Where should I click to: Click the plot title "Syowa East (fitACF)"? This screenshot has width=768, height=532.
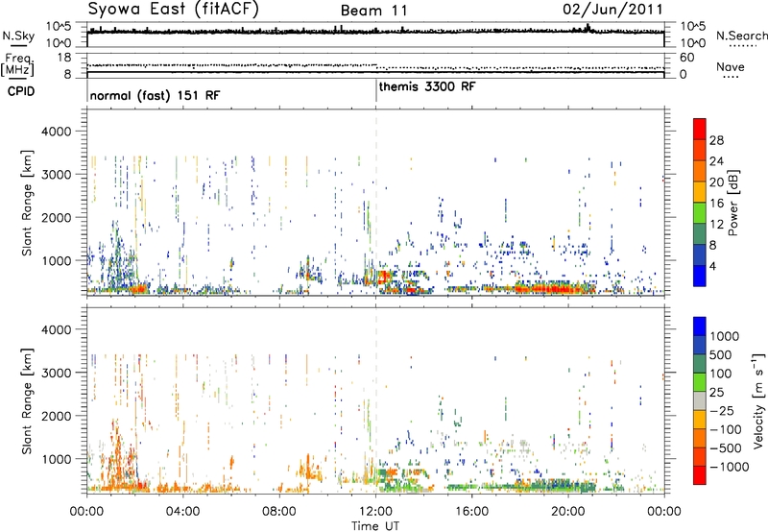[x=174, y=10]
